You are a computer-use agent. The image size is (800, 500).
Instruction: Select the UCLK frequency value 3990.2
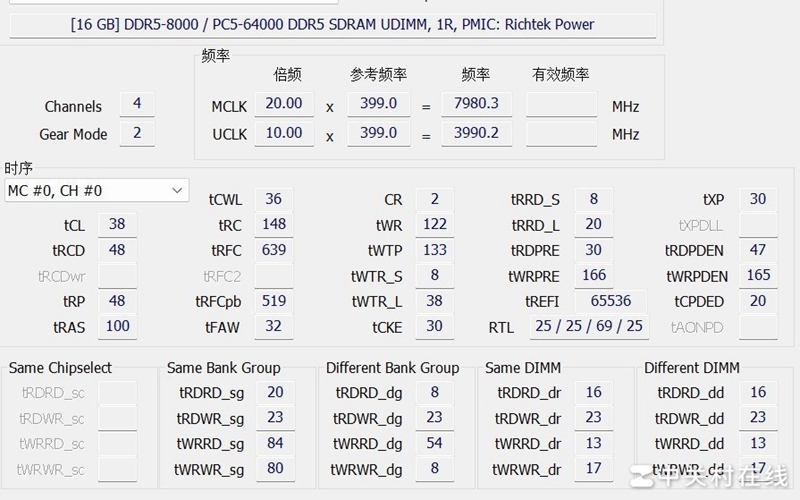pos(476,133)
